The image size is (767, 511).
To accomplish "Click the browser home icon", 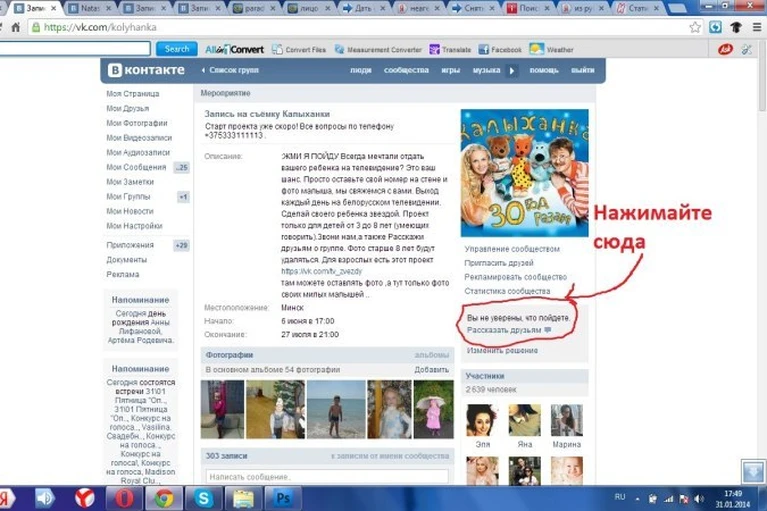I will (x=16, y=27).
